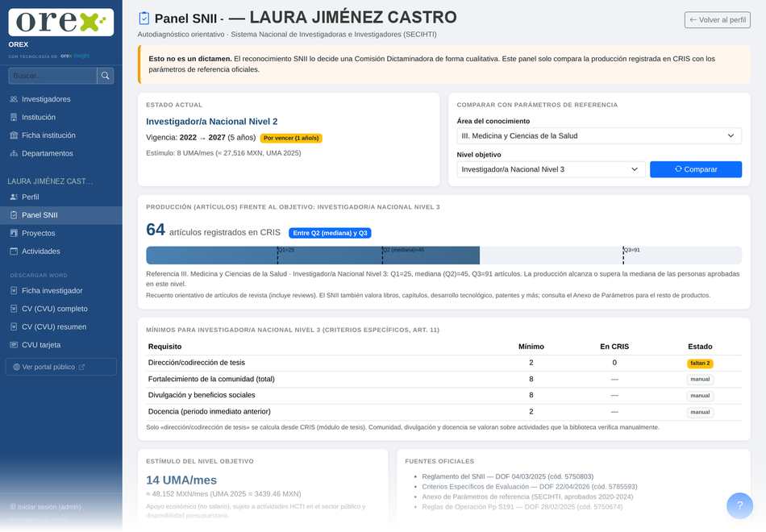The image size is (766, 532).
Task: Click the search magnifier button
Action: point(105,76)
